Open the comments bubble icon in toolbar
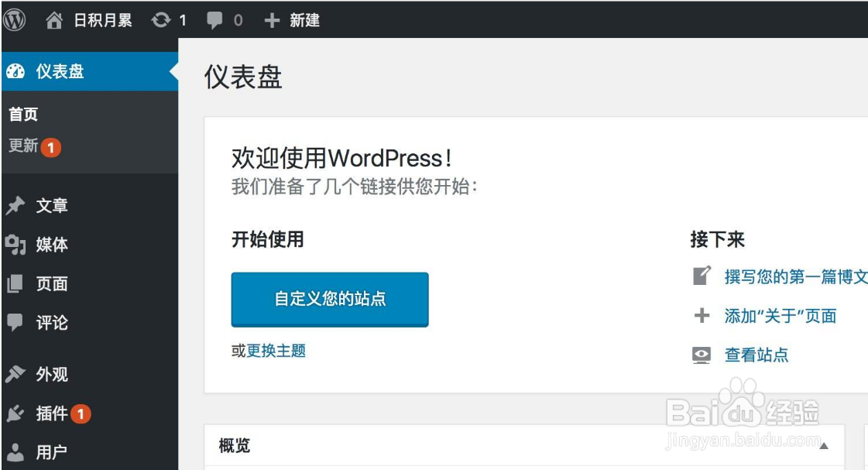The height and width of the screenshot is (470, 868). 214,20
